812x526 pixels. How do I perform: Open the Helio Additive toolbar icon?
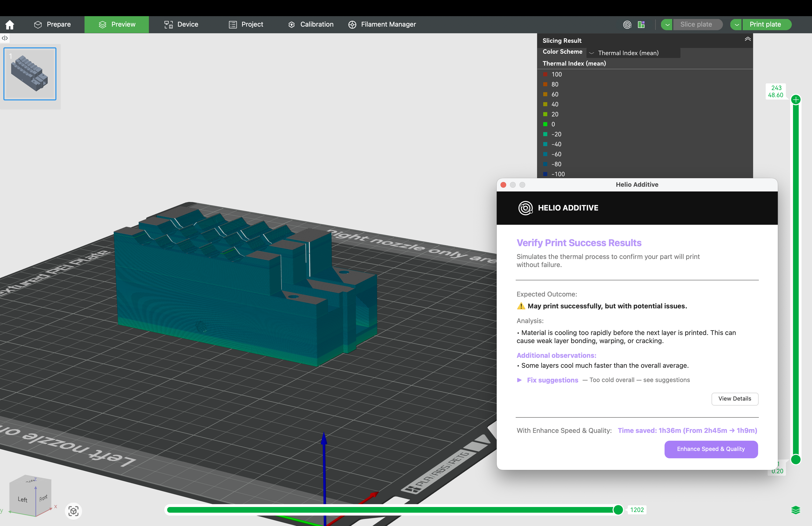coord(627,24)
